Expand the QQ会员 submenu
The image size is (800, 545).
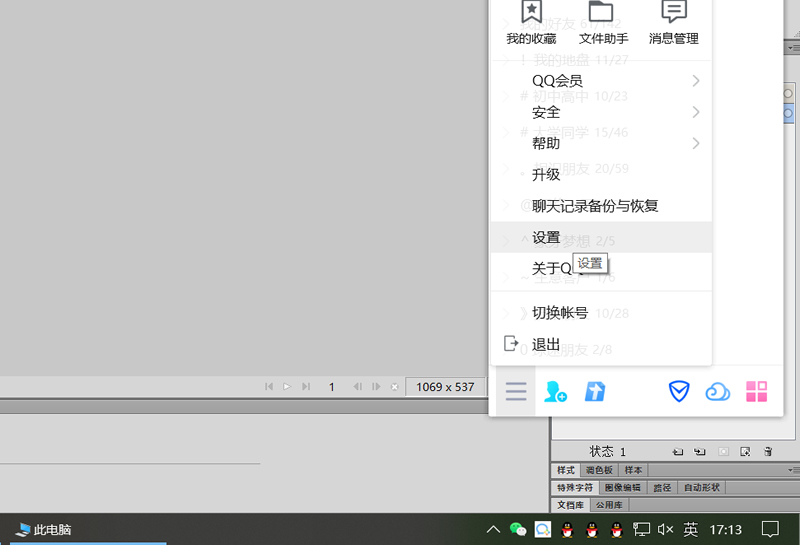[601, 81]
